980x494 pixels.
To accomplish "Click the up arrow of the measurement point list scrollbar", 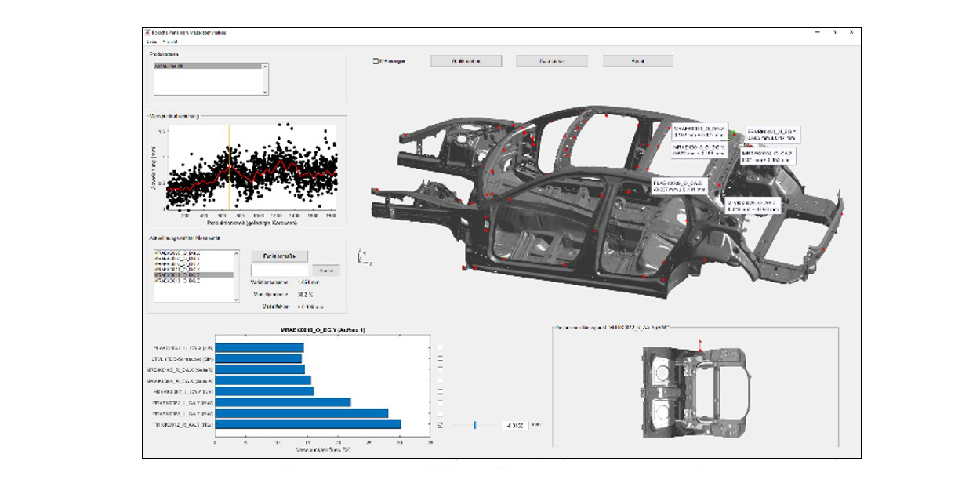I will pos(235,253).
